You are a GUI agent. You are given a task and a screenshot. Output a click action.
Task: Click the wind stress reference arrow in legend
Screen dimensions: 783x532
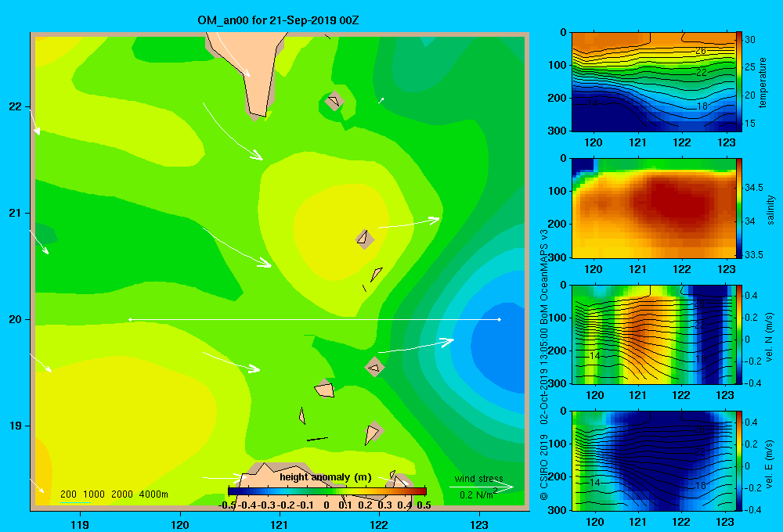481,487
